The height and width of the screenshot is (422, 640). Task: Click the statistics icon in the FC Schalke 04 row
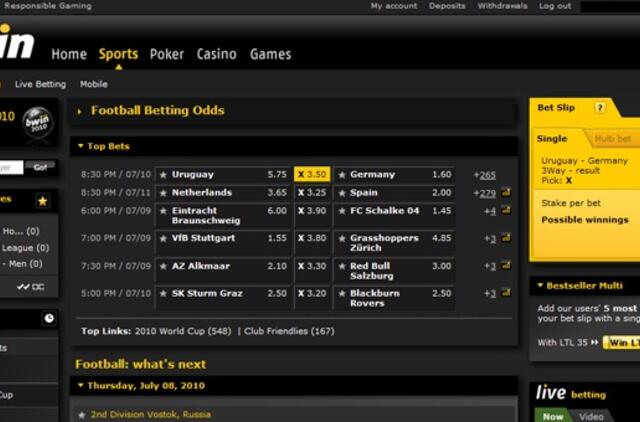tap(506, 211)
